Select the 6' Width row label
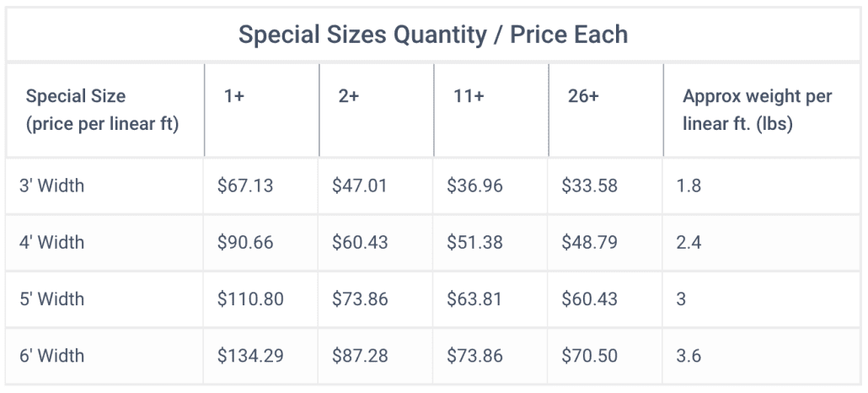Screen dimensions: 868x393 (52, 355)
